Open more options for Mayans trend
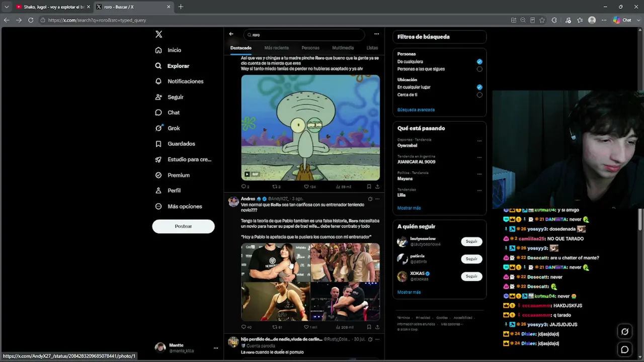The height and width of the screenshot is (362, 644). click(x=479, y=174)
